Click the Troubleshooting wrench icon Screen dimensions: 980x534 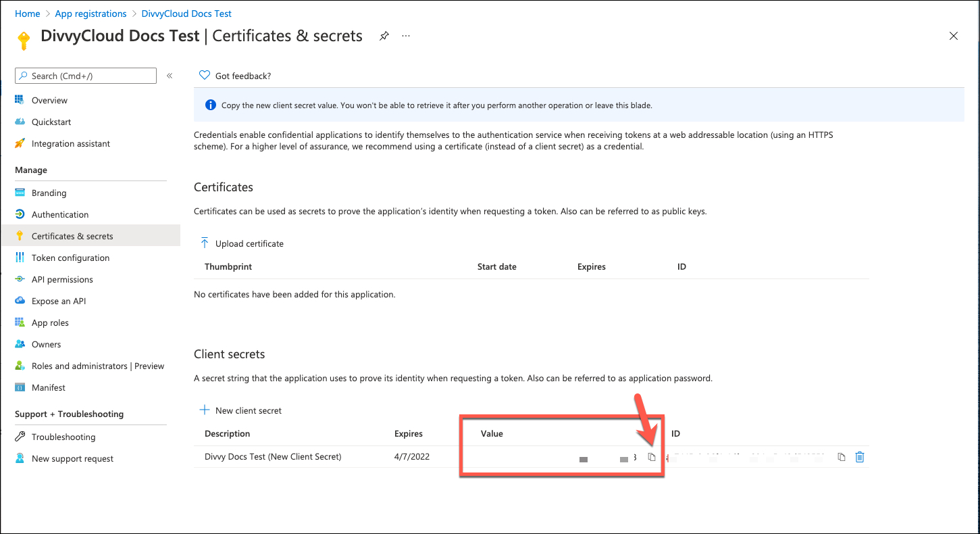(20, 437)
